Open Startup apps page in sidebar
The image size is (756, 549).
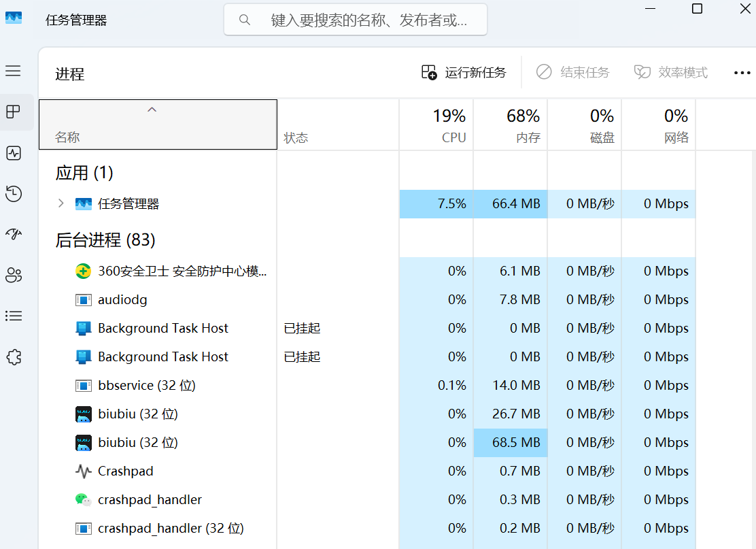pyautogui.click(x=14, y=235)
